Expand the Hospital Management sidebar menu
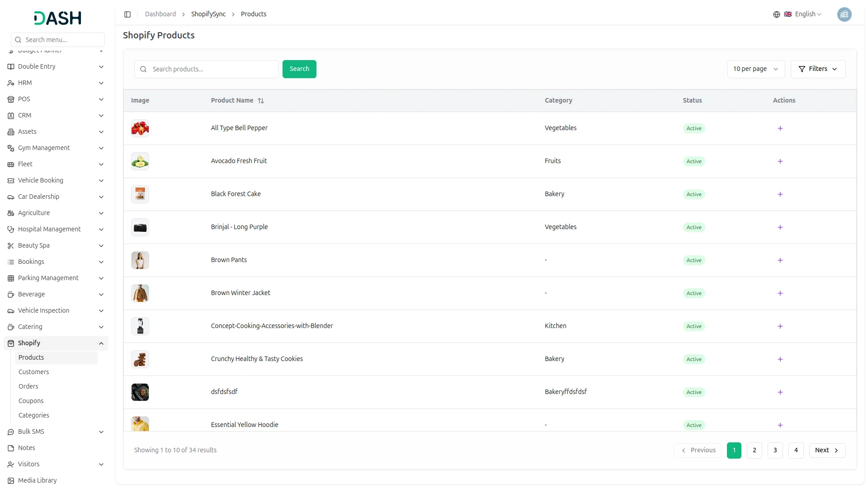 [x=56, y=230]
